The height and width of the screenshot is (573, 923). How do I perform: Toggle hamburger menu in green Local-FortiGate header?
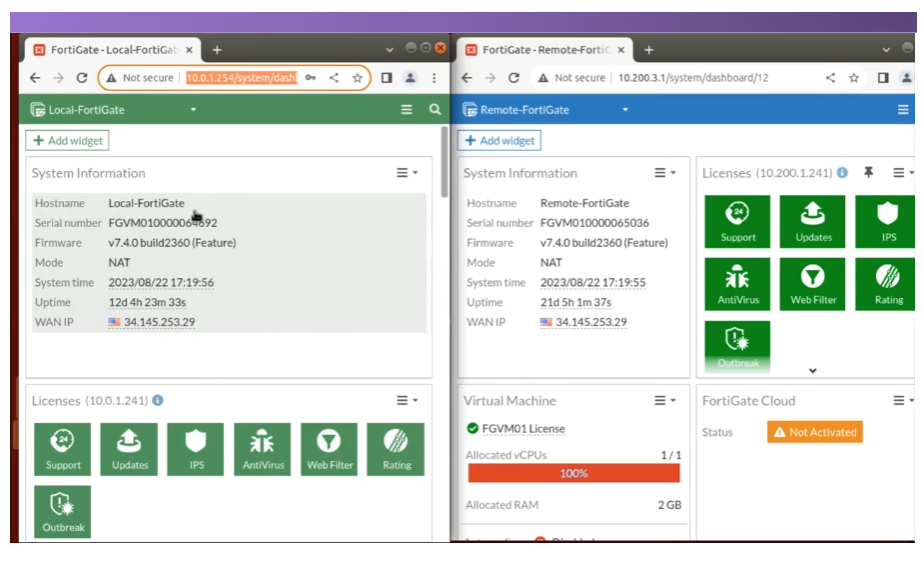click(406, 110)
